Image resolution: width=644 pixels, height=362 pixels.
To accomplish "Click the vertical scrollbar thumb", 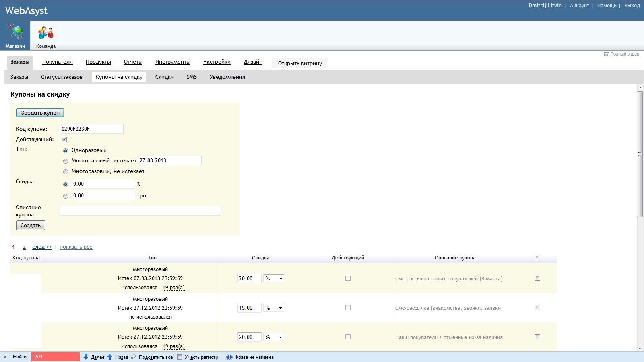I will click(x=640, y=154).
